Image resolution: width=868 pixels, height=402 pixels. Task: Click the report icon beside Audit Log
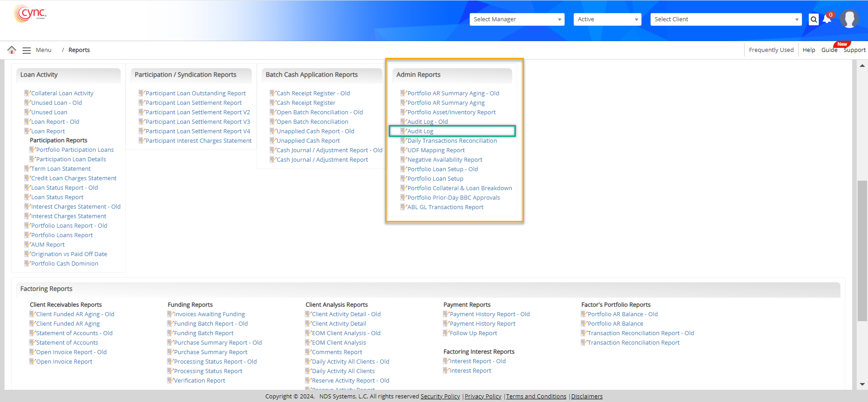point(403,131)
